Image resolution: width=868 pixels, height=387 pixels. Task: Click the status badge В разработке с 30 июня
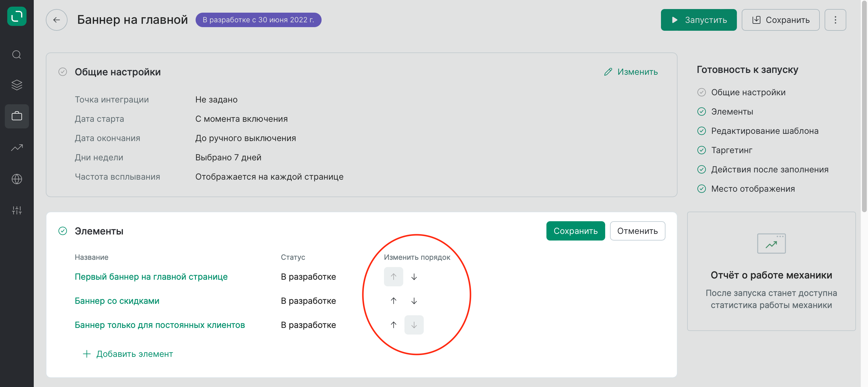(259, 20)
